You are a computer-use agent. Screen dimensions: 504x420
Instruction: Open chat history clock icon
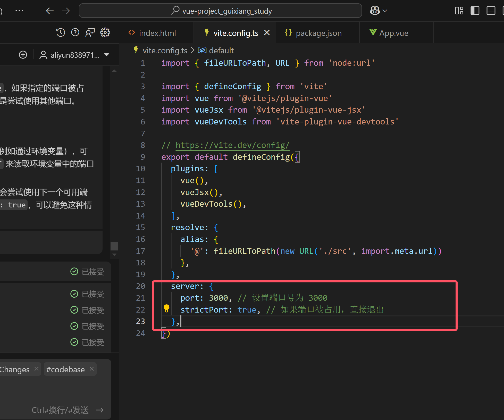[61, 32]
